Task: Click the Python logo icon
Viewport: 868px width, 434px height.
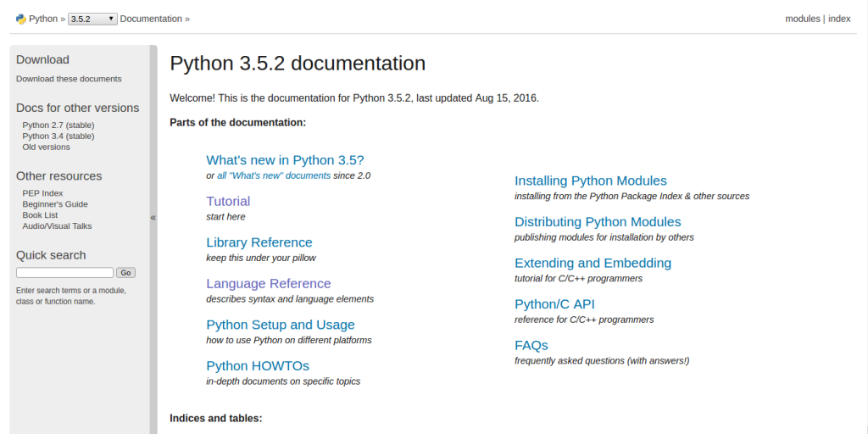Action: [21, 19]
